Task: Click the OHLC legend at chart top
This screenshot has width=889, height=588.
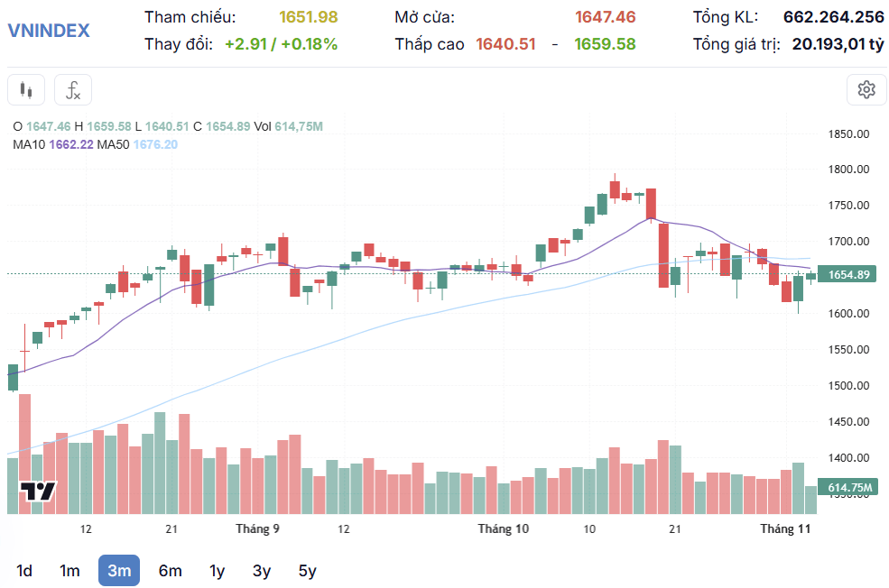Action: pos(168,126)
